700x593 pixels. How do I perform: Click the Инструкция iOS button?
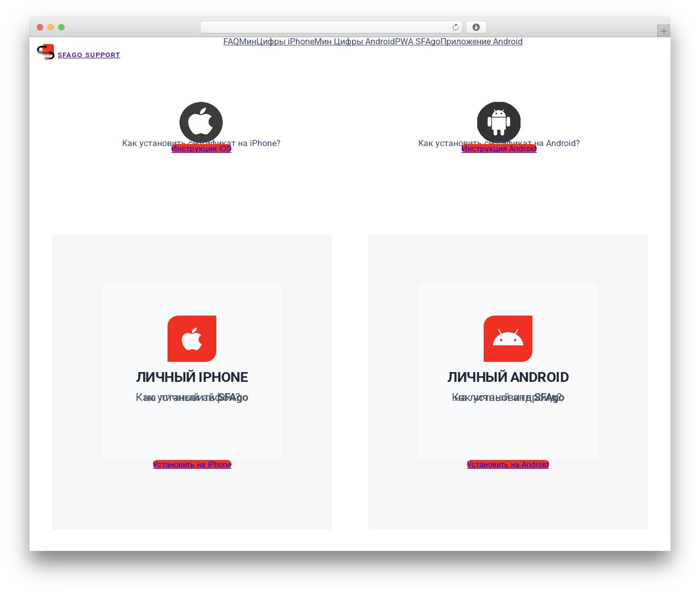201,149
